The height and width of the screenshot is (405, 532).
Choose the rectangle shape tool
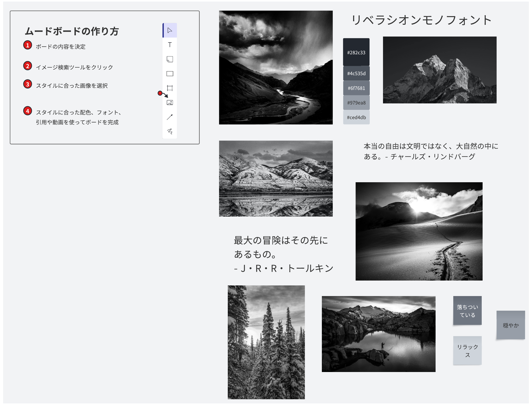click(x=170, y=74)
